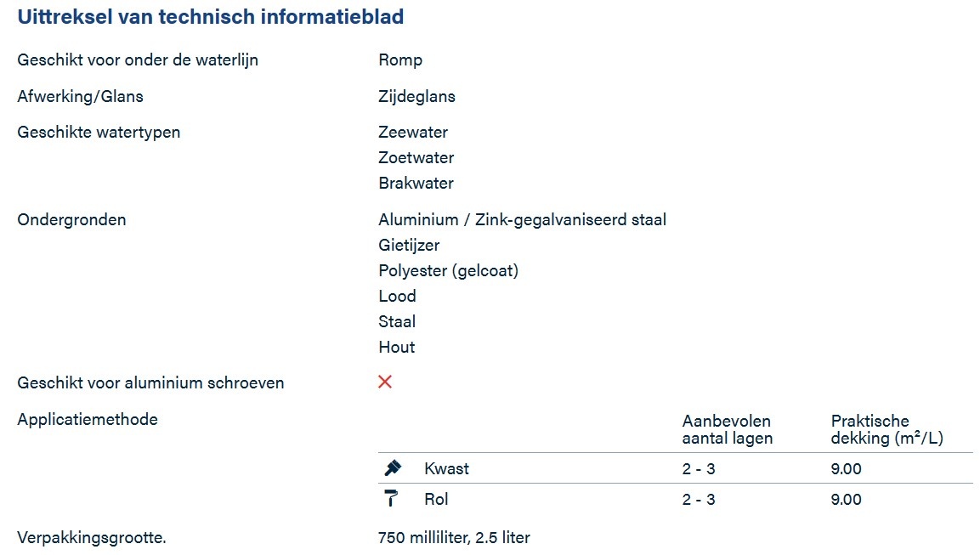Screen dimensions: 980x555
Task: Click the red cross next to aluminium schroeven
Action: tap(385, 382)
